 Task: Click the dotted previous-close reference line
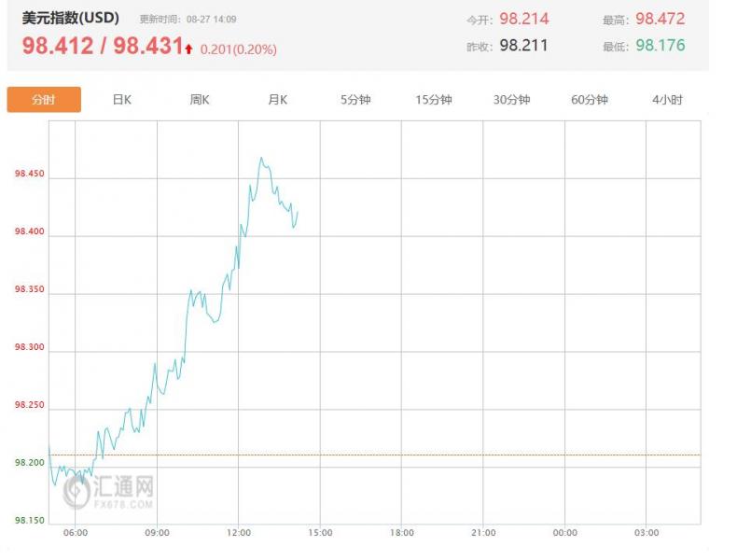375,455
